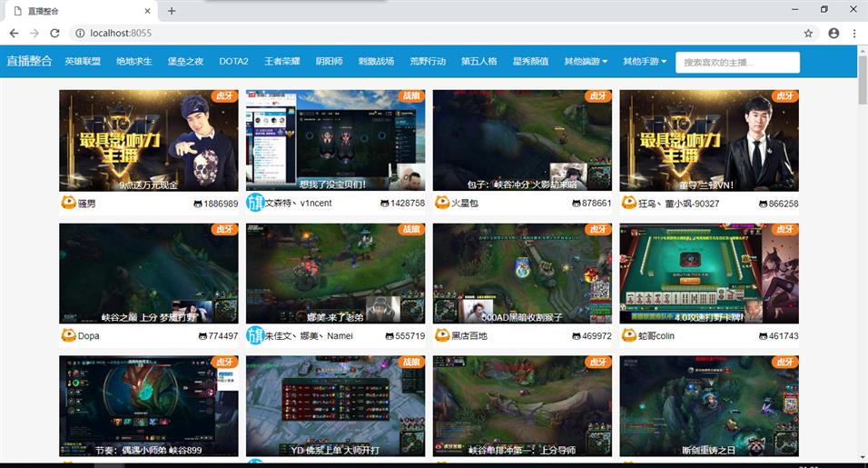868x468 pixels.
Task: Click the scrollbar up arrow
Action: (863, 50)
